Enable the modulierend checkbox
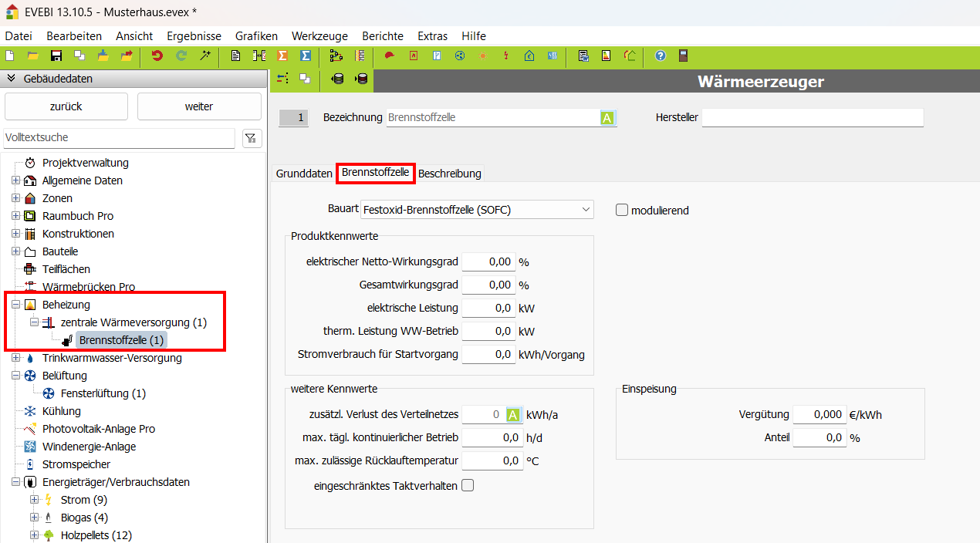The width and height of the screenshot is (980, 543). tap(622, 210)
